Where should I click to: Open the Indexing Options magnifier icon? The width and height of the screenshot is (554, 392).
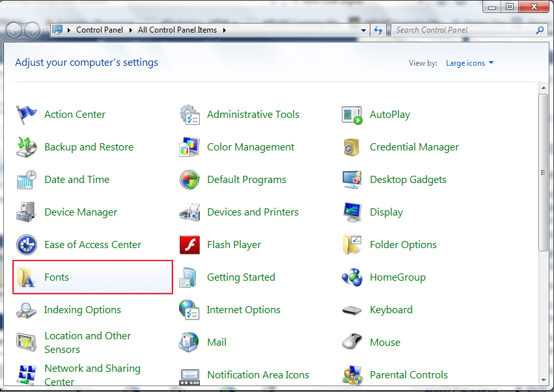coord(26,310)
